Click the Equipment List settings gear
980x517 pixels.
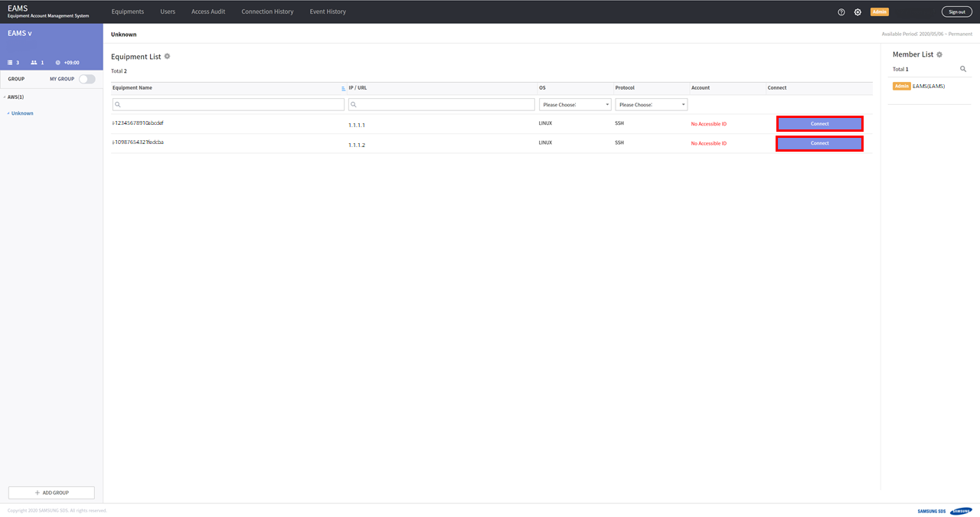[x=168, y=57]
